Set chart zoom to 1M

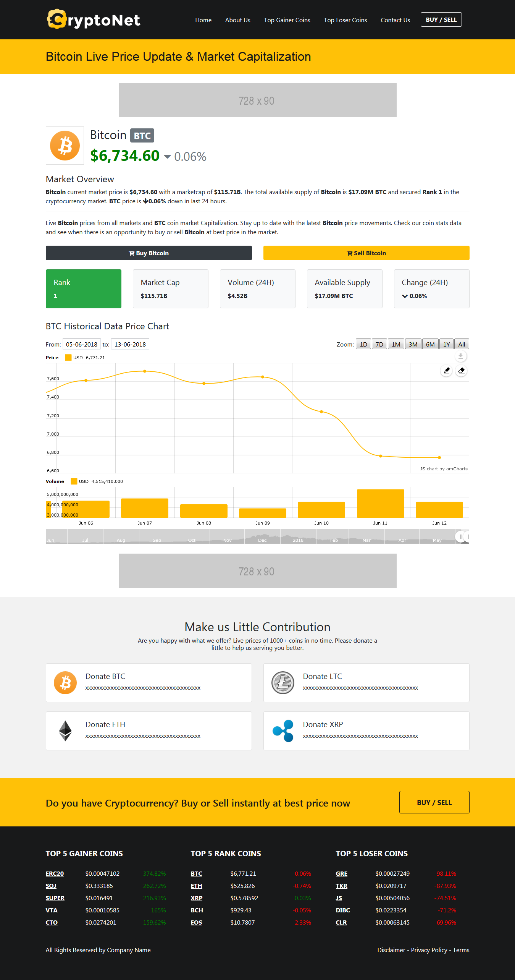click(396, 344)
